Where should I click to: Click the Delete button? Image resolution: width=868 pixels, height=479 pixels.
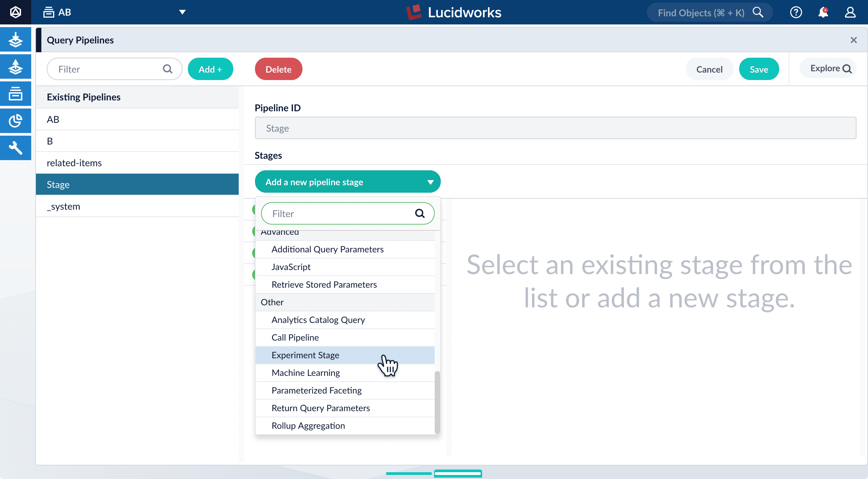278,69
